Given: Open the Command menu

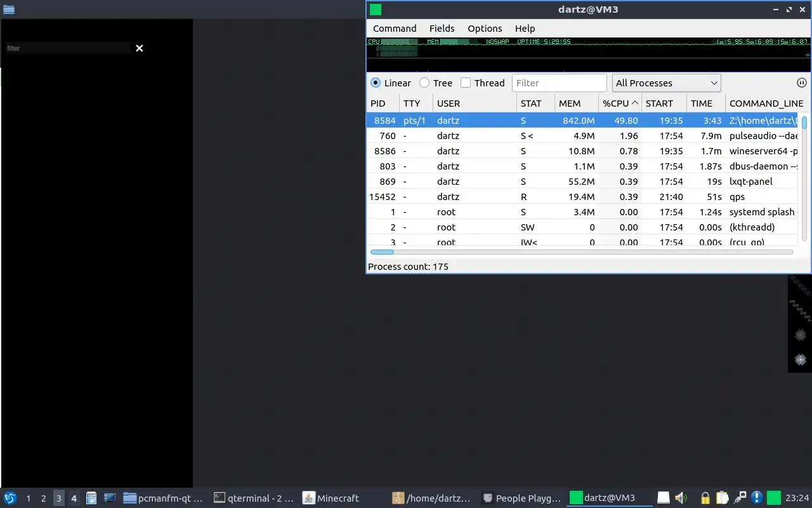Looking at the screenshot, I should pyautogui.click(x=395, y=29).
